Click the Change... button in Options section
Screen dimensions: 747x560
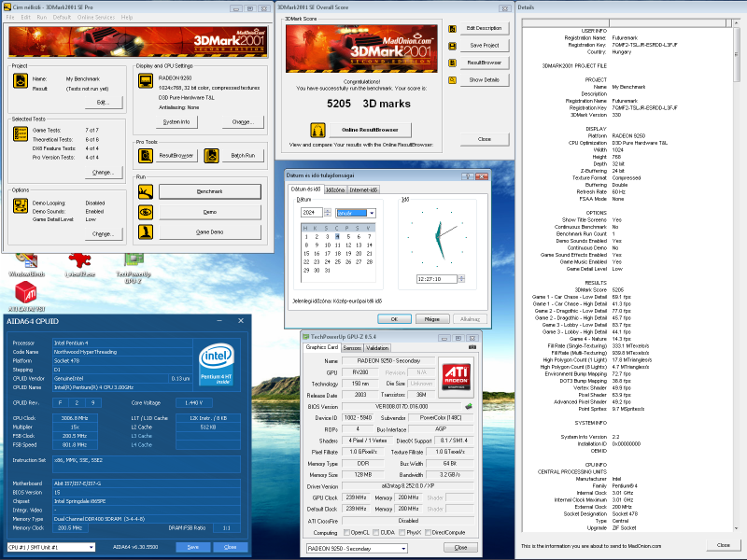coord(103,234)
